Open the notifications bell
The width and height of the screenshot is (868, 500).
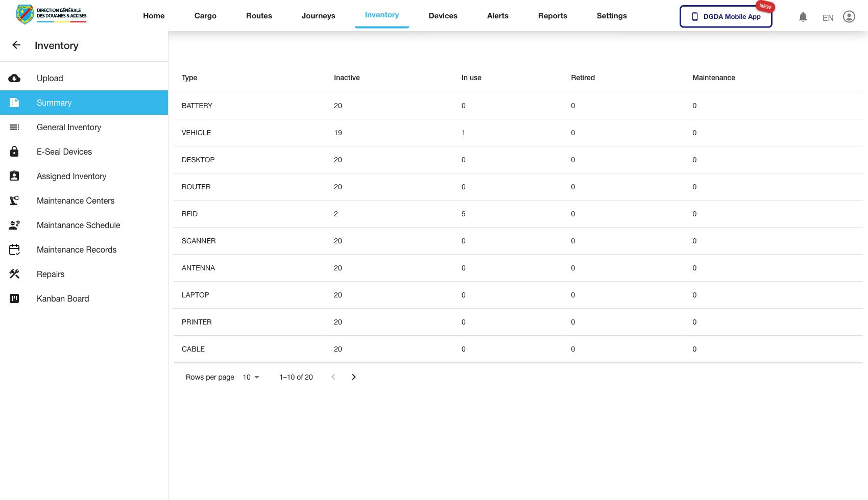[x=803, y=17]
